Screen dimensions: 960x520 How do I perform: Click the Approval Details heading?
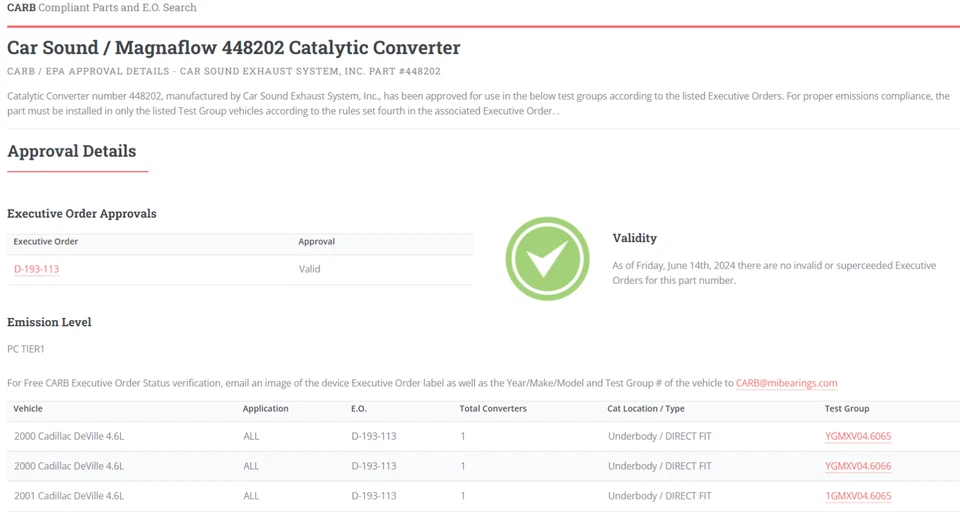(x=72, y=151)
